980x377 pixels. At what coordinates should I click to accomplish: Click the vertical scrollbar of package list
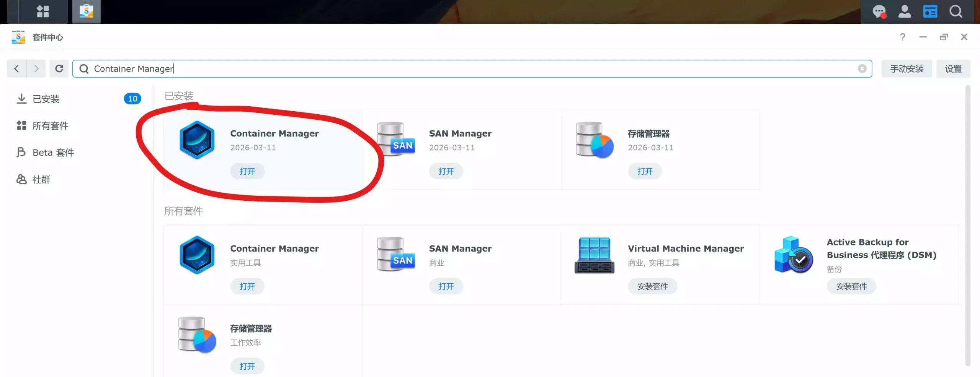click(x=968, y=226)
